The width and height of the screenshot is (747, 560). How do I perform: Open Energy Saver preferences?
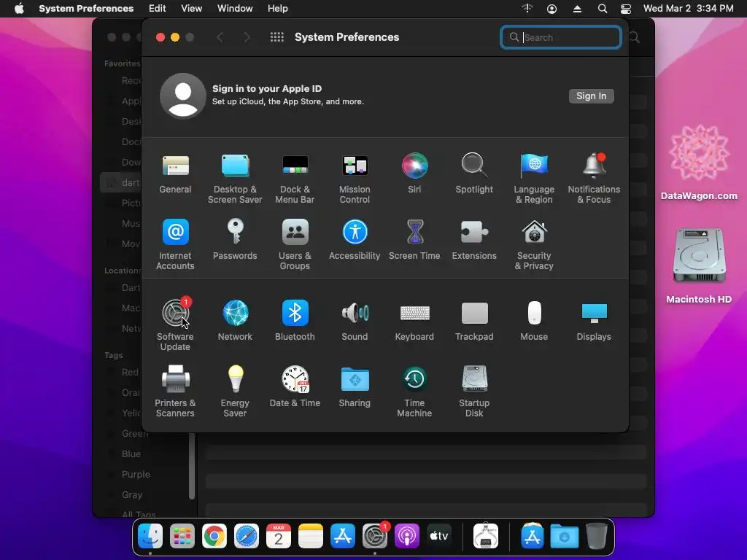pyautogui.click(x=235, y=392)
